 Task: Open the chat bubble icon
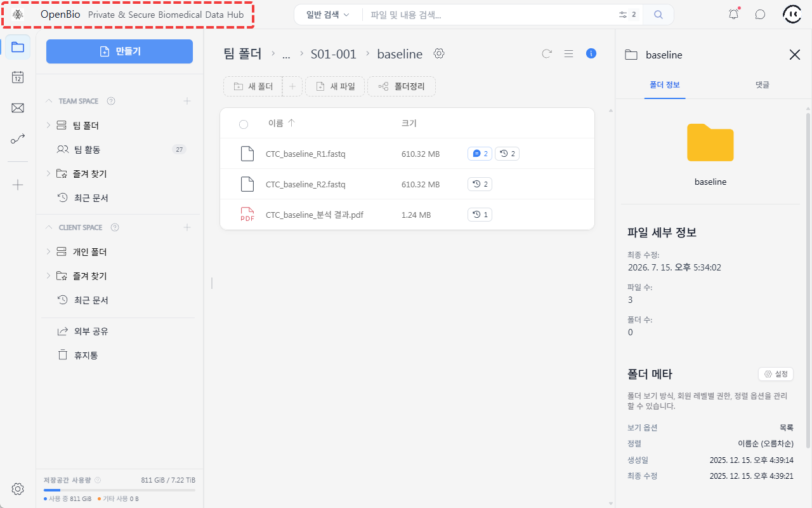pos(760,15)
